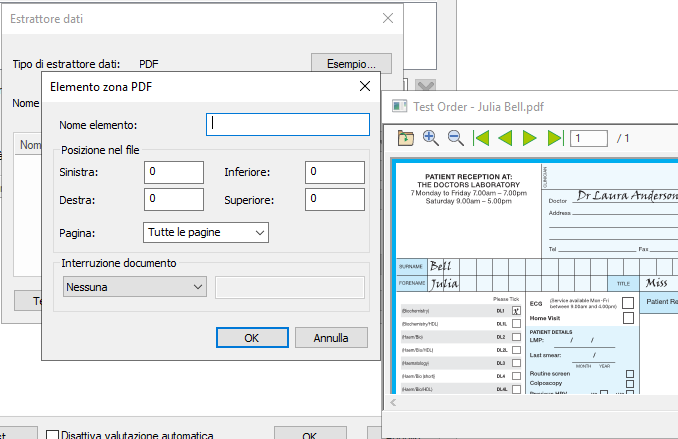Go to previous PDF page

506,138
